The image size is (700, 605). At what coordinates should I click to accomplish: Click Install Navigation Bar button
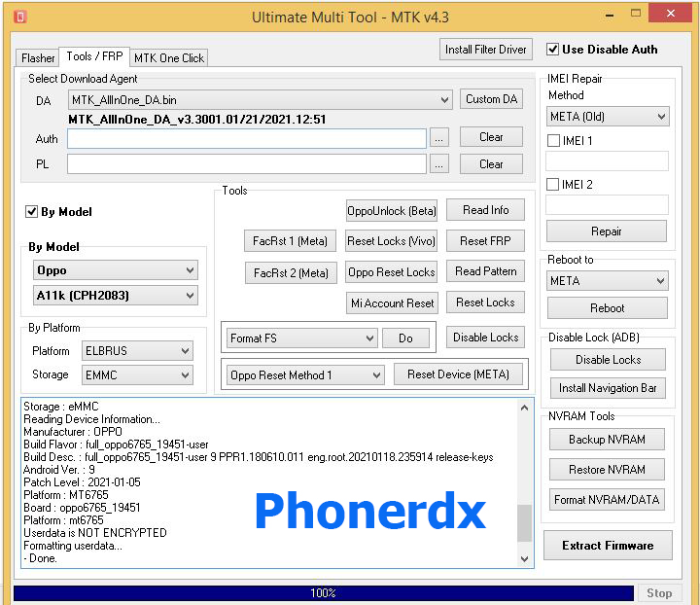[608, 388]
